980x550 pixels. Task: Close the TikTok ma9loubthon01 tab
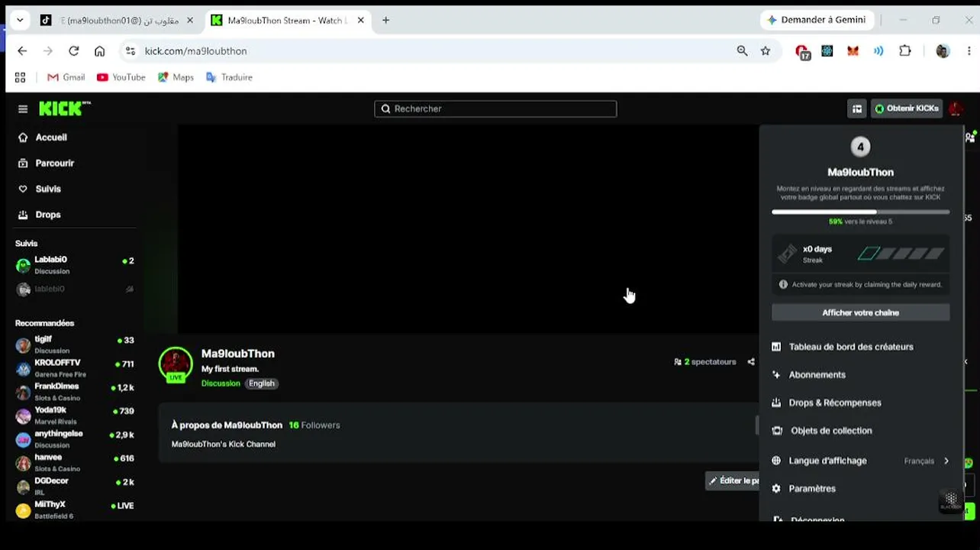pos(190,21)
